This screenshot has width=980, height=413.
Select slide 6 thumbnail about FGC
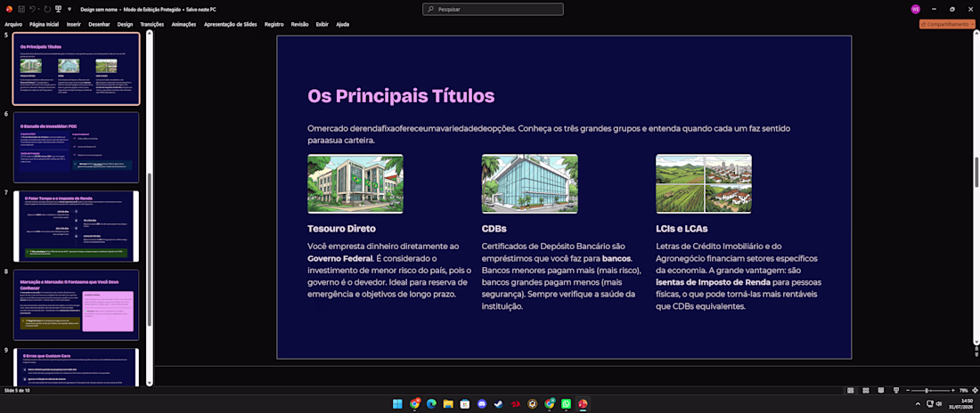pos(77,148)
